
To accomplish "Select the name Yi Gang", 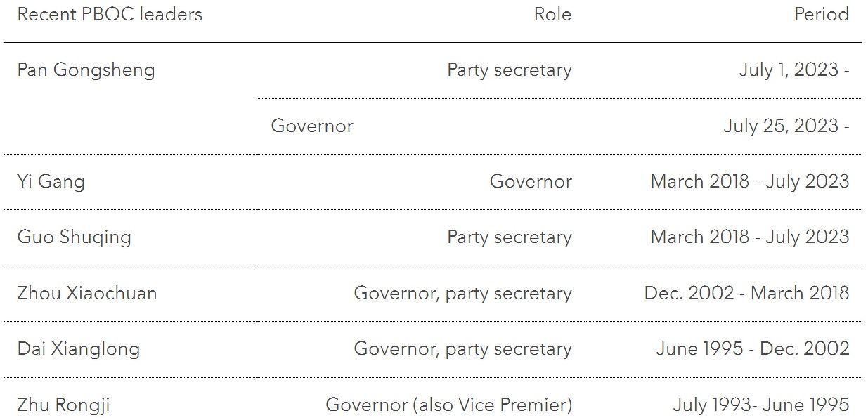I will pyautogui.click(x=51, y=181).
